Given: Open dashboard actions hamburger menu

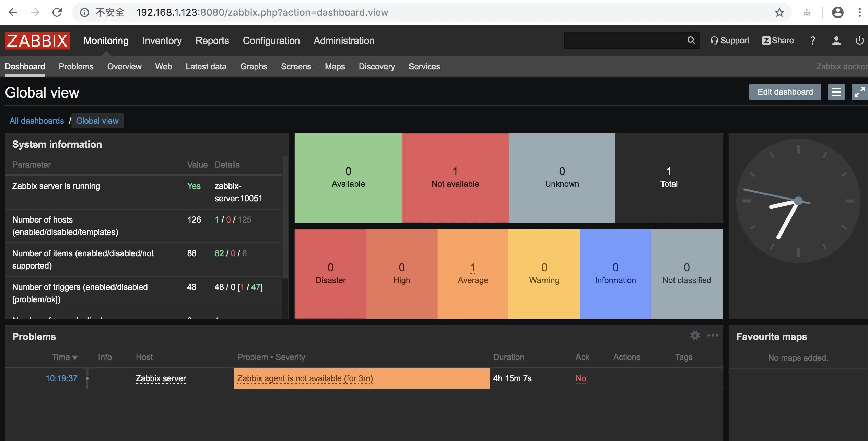Looking at the screenshot, I should pos(836,92).
